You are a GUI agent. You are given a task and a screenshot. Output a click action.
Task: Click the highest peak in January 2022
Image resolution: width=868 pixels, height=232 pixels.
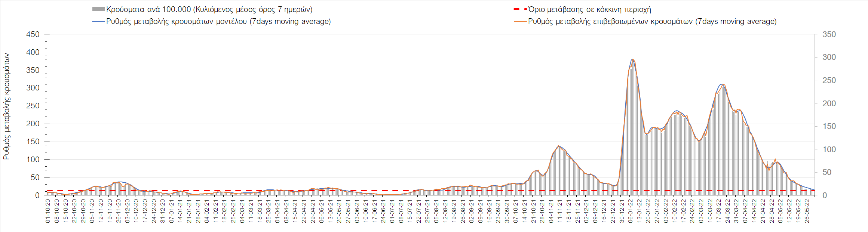pyautogui.click(x=632, y=59)
